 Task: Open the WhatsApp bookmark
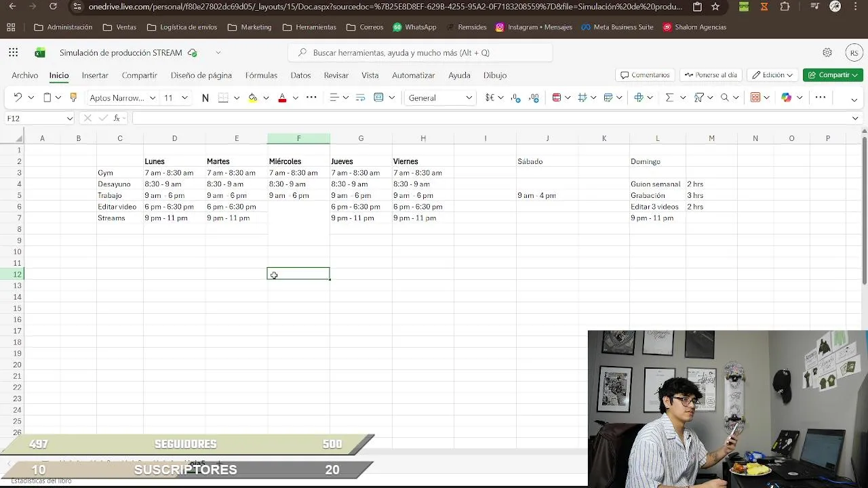tap(414, 27)
